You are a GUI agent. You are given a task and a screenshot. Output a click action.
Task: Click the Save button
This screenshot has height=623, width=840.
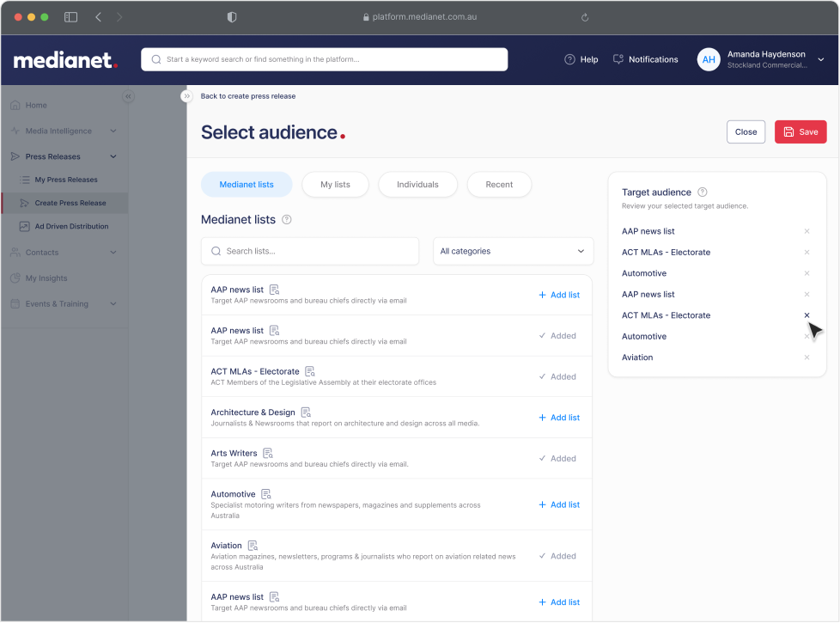(x=800, y=131)
